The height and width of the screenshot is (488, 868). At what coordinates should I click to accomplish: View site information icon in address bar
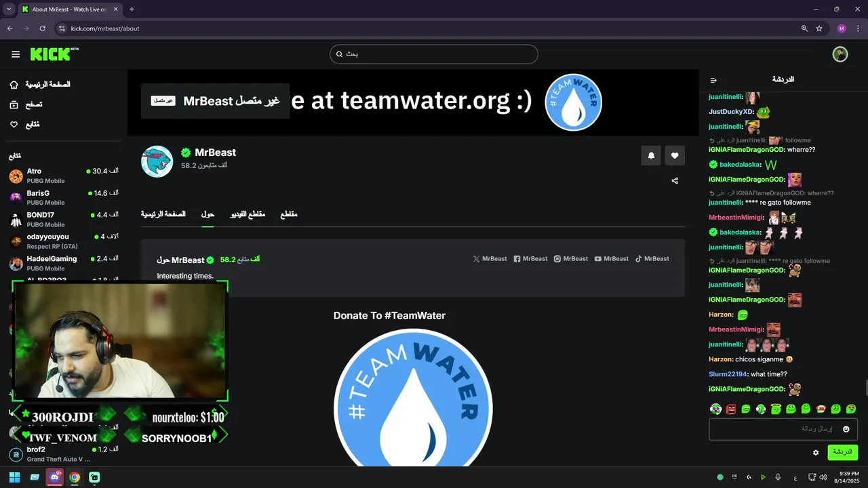point(61,28)
